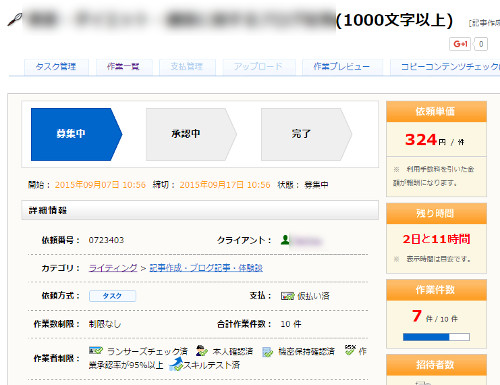The height and width of the screenshot is (385, 500).
Task: Click the 制限なし value
Action: (105, 324)
